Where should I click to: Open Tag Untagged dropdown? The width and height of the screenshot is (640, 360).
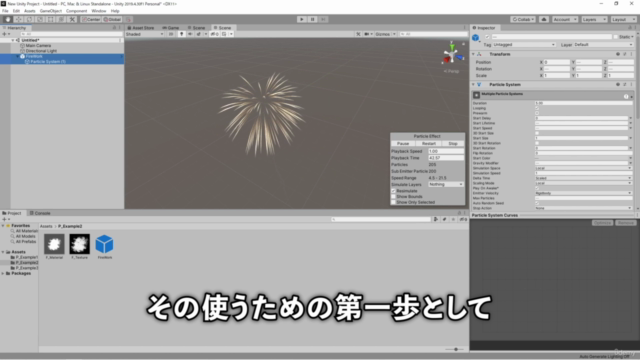pyautogui.click(x=524, y=44)
